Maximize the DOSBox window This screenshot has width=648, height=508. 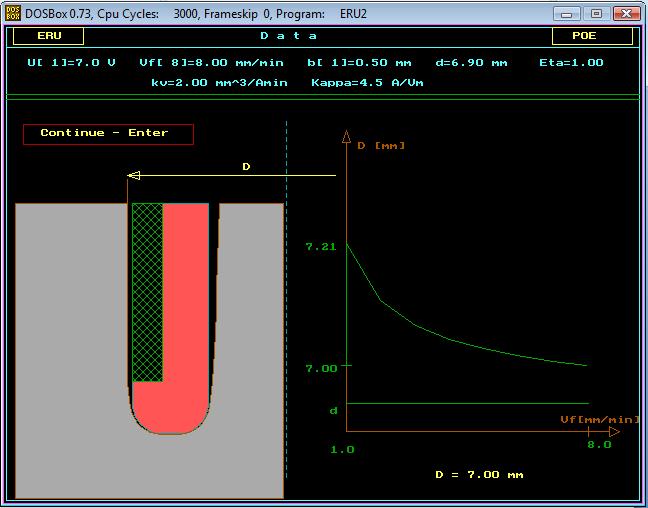pyautogui.click(x=596, y=13)
